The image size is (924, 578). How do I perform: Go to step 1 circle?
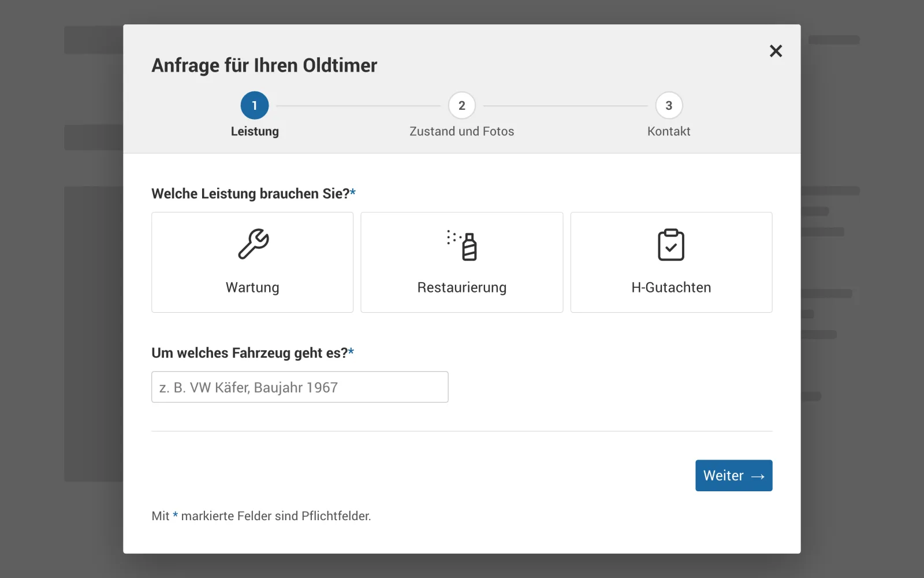pyautogui.click(x=255, y=105)
